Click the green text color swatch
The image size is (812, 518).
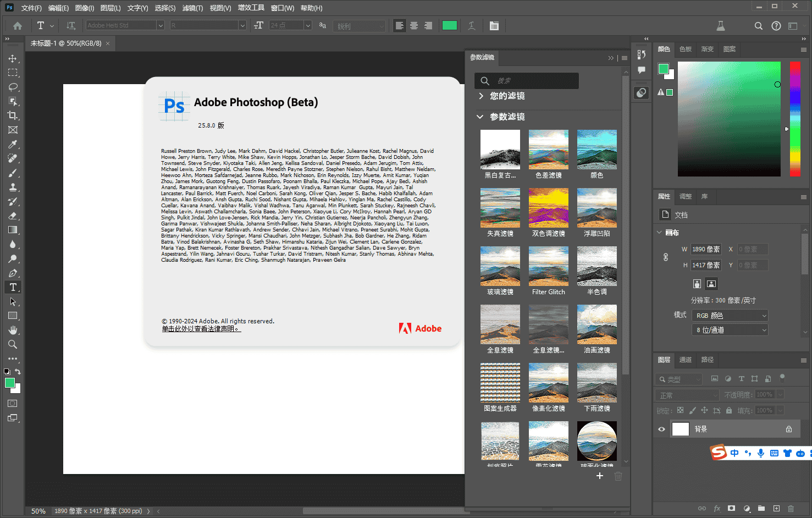(x=449, y=26)
